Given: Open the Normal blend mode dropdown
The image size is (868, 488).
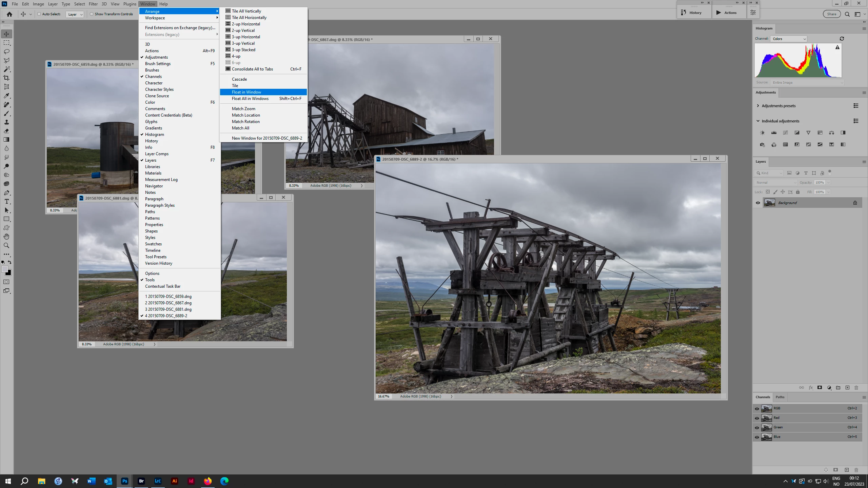Looking at the screenshot, I should click(776, 182).
